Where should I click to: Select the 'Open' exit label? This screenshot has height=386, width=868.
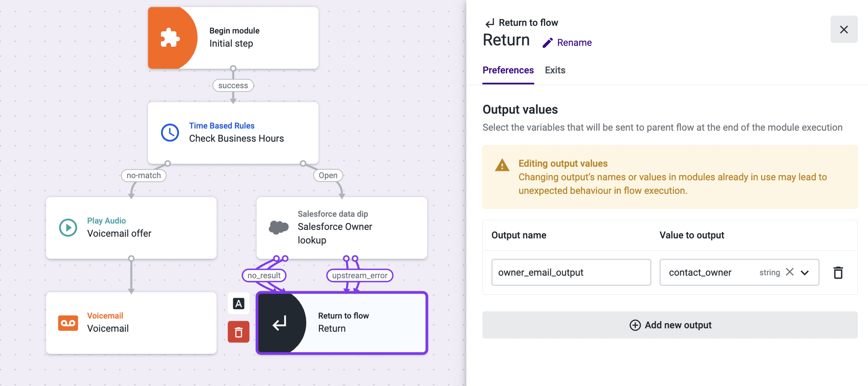coord(328,175)
